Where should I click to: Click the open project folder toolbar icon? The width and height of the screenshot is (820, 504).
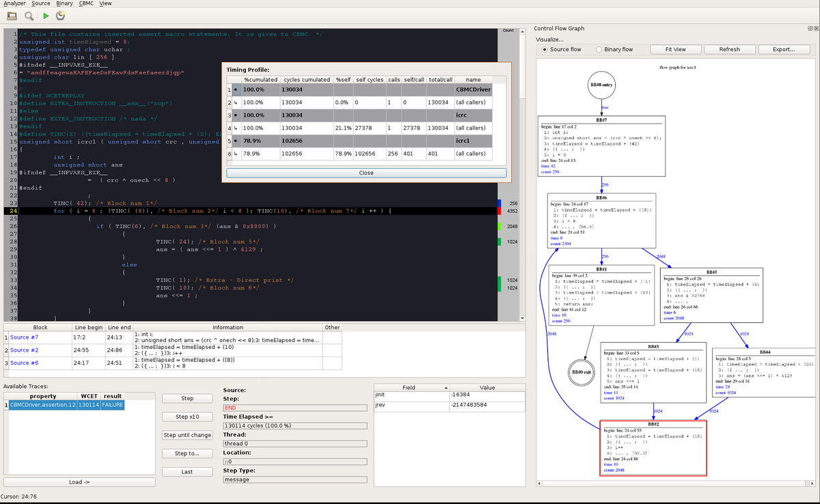click(x=12, y=15)
